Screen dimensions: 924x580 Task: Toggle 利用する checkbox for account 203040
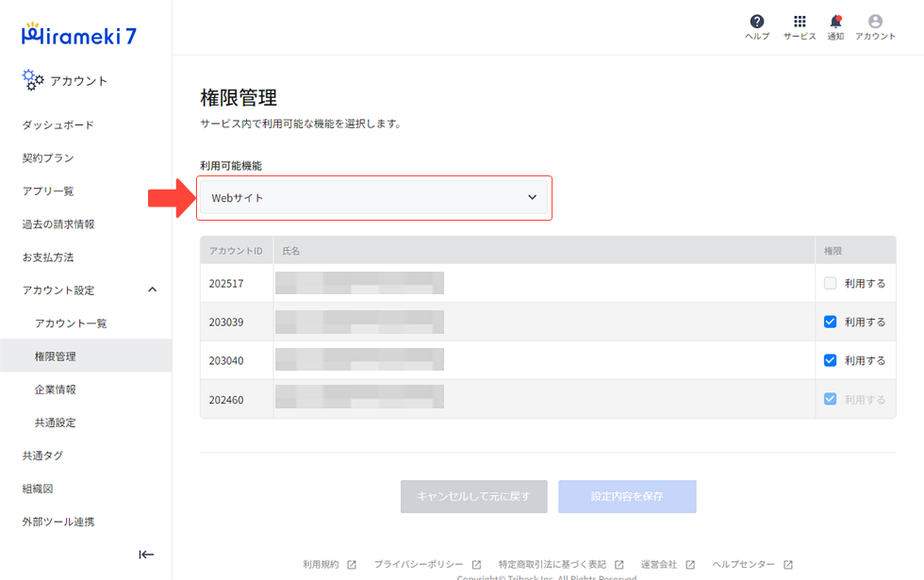coord(830,360)
